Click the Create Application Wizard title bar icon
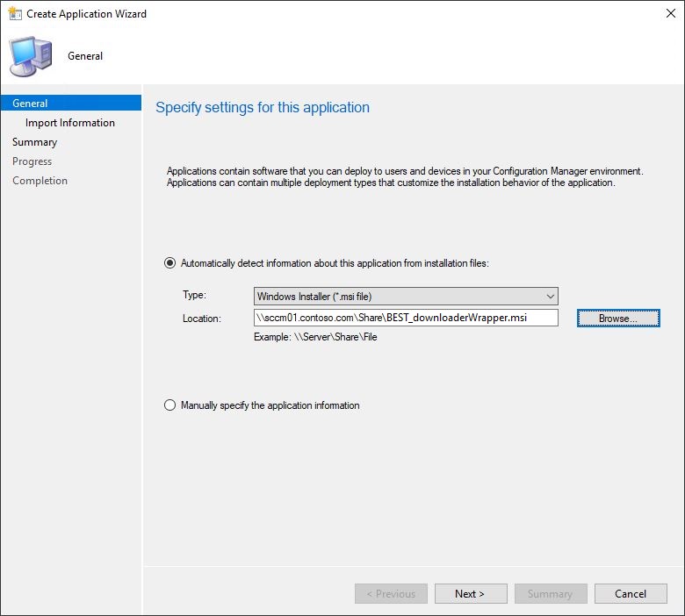 coord(15,14)
